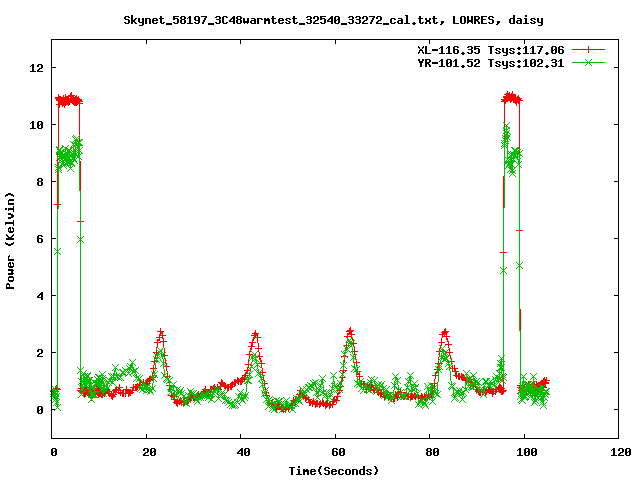Click the red peak near 43 seconds
This screenshot has height=480, width=640.
[256, 334]
